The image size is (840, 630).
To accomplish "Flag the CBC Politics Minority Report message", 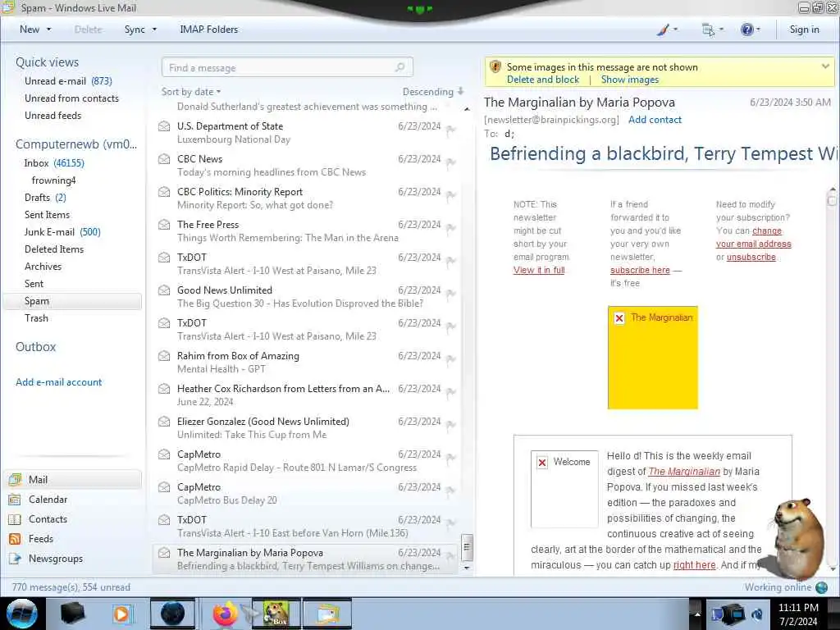I will 450,196.
